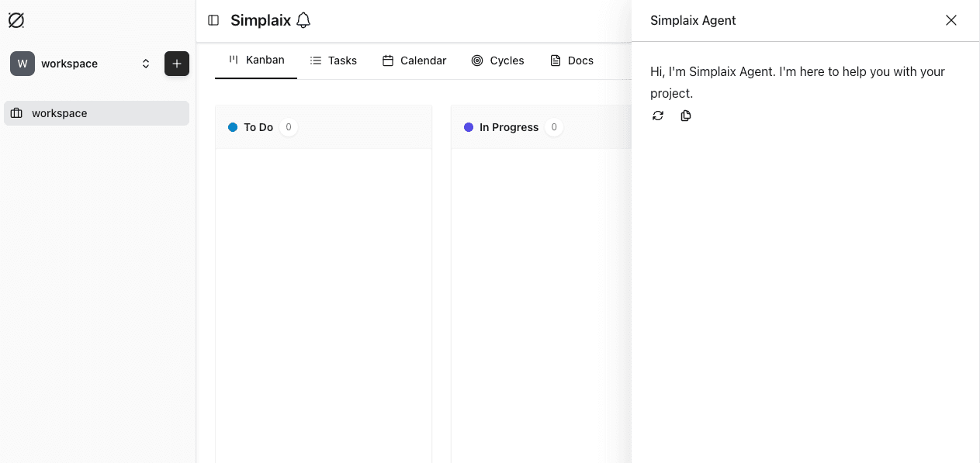The width and height of the screenshot is (980, 463).
Task: Open the Calendar view icon
Action: [x=387, y=60]
